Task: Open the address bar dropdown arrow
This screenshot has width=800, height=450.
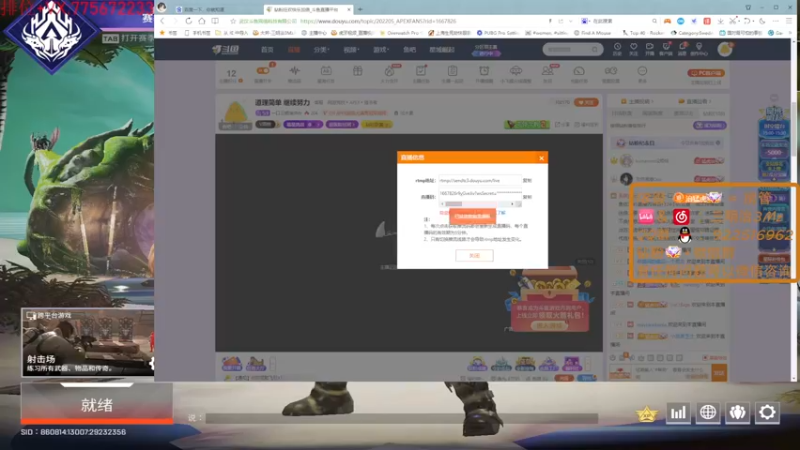Action: point(571,21)
